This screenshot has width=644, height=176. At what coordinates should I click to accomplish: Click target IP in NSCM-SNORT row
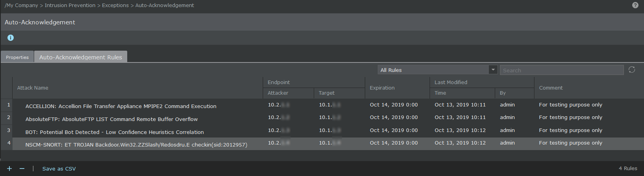tap(330, 143)
